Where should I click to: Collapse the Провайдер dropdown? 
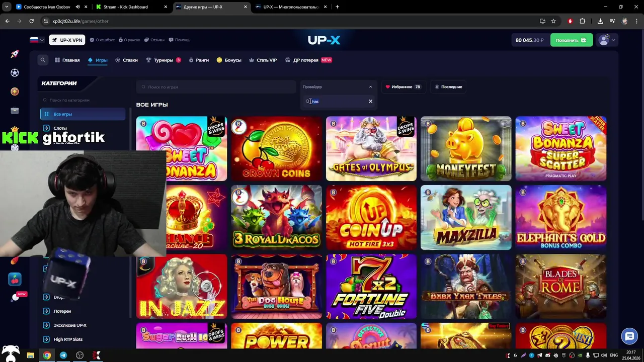tap(338, 87)
